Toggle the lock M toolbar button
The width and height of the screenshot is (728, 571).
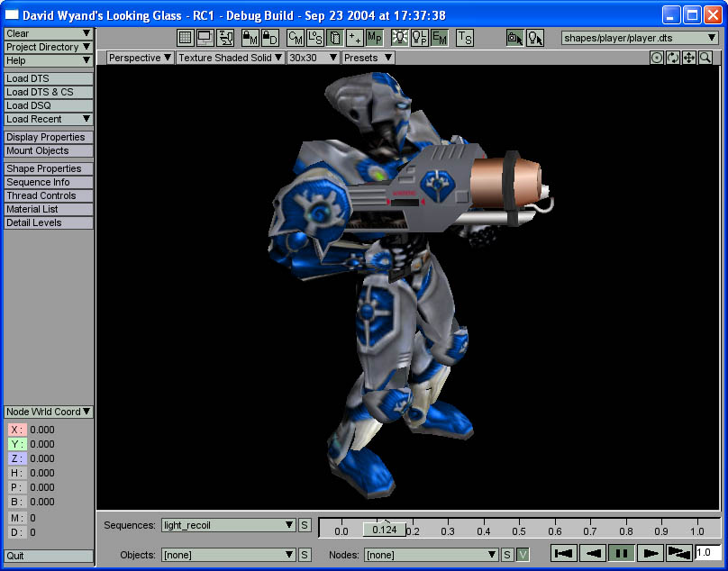pyautogui.click(x=250, y=38)
